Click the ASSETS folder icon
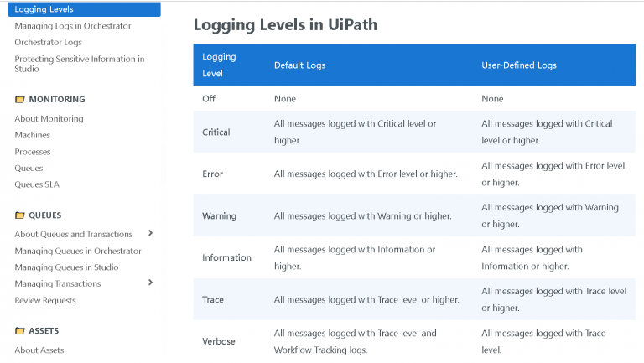This screenshot has width=644, height=363. click(20, 331)
